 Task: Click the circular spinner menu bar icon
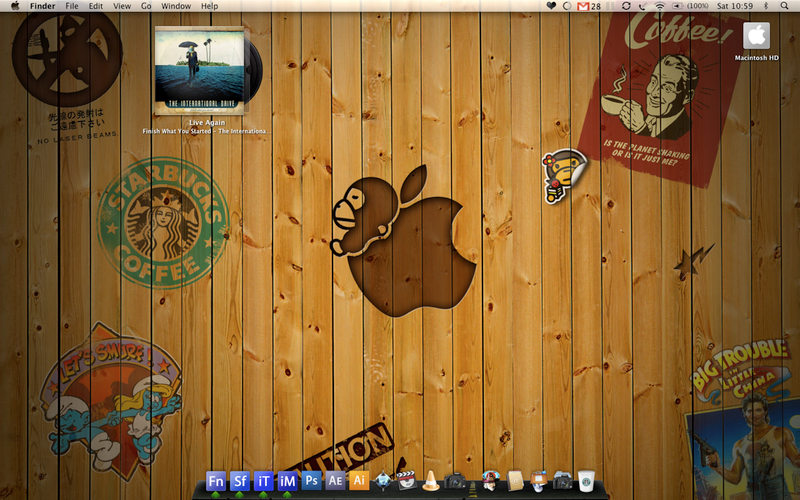[567, 6]
